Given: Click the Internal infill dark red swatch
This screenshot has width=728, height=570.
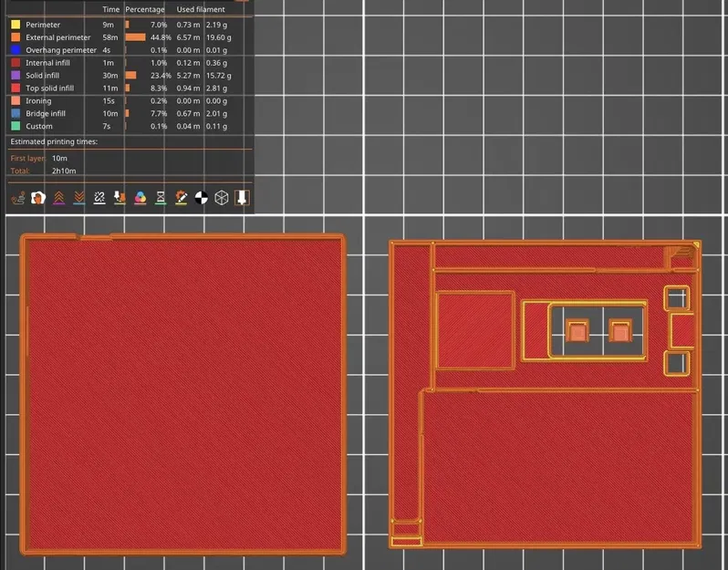Looking at the screenshot, I should tap(16, 63).
